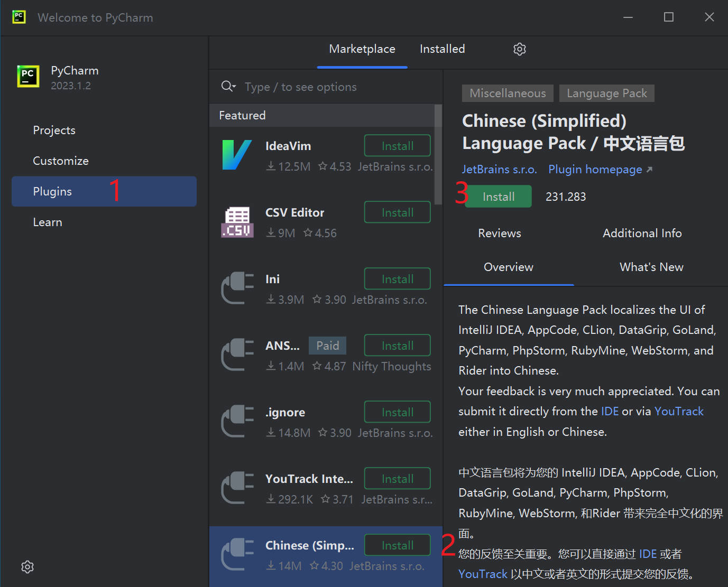
Task: Click the Ini plugin icon
Action: [x=237, y=288]
